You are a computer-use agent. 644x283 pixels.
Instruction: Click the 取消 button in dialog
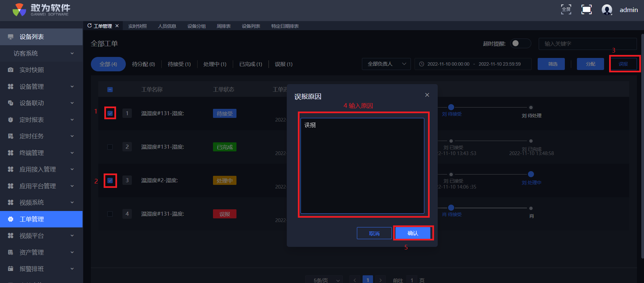(374, 233)
